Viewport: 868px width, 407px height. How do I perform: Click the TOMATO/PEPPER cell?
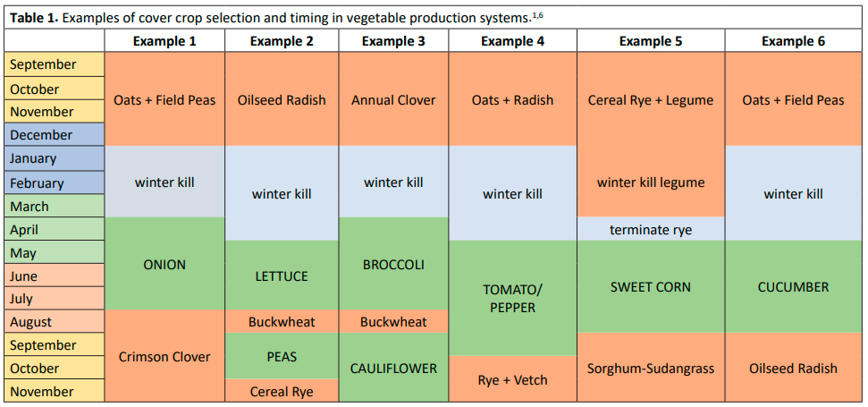point(512,298)
